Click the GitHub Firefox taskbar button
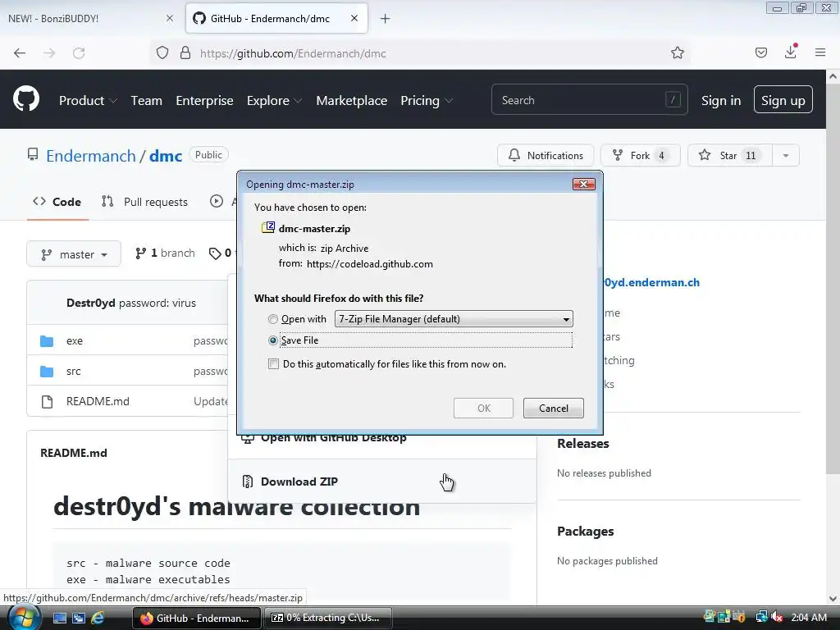The width and height of the screenshot is (840, 630). pos(197,619)
